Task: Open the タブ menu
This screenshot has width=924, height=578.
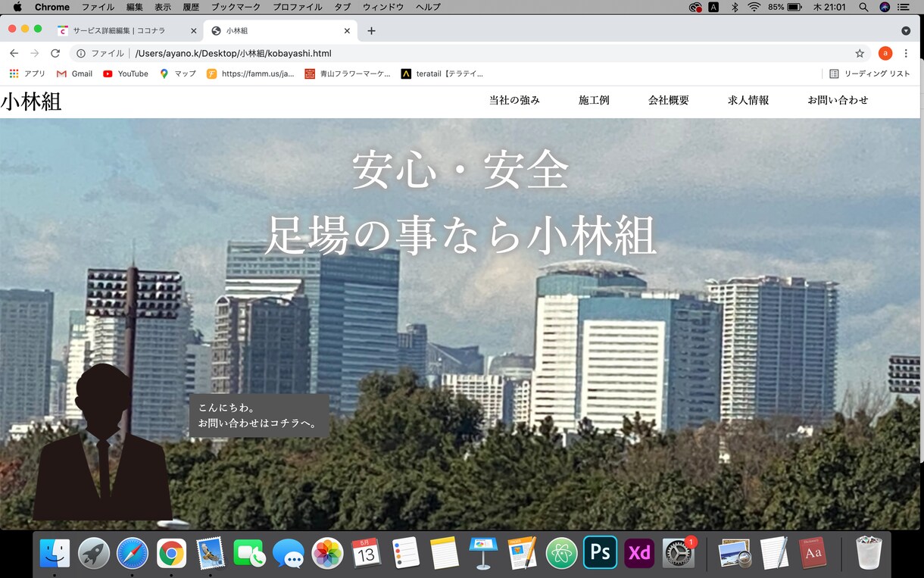Action: coord(342,7)
